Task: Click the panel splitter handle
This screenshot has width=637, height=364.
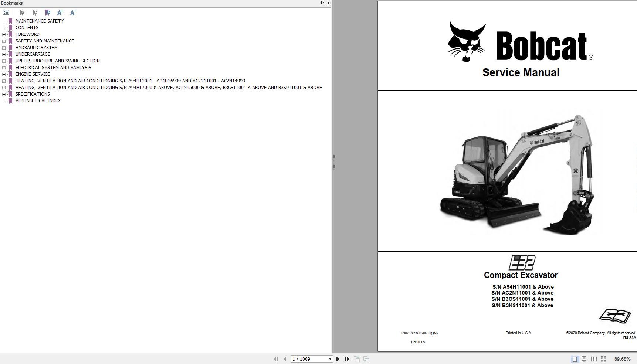Action: click(x=334, y=162)
